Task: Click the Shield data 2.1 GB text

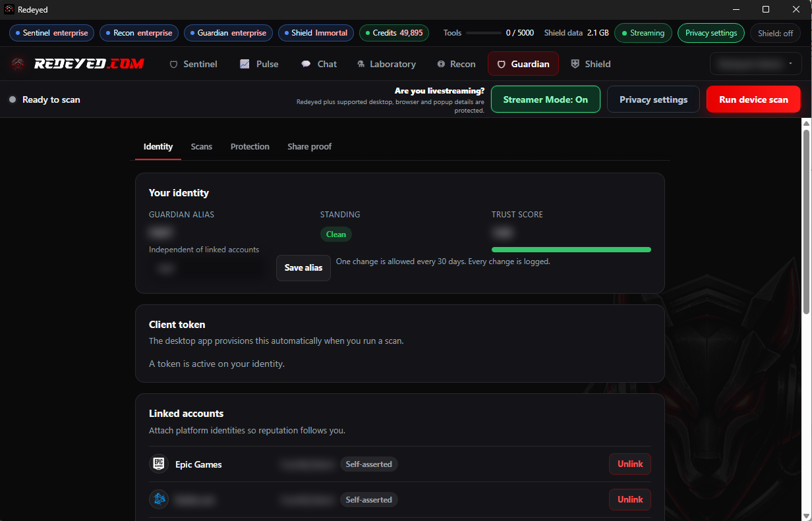Action: pyautogui.click(x=576, y=33)
